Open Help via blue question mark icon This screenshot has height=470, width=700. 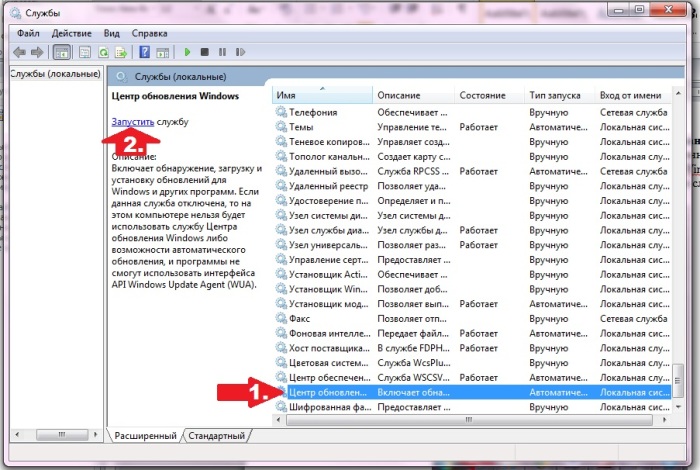tap(145, 52)
